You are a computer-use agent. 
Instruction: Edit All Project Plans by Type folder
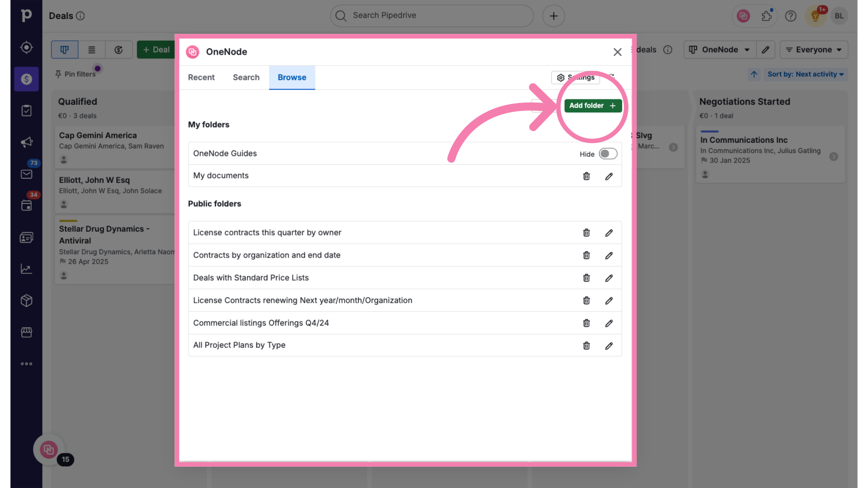(609, 346)
